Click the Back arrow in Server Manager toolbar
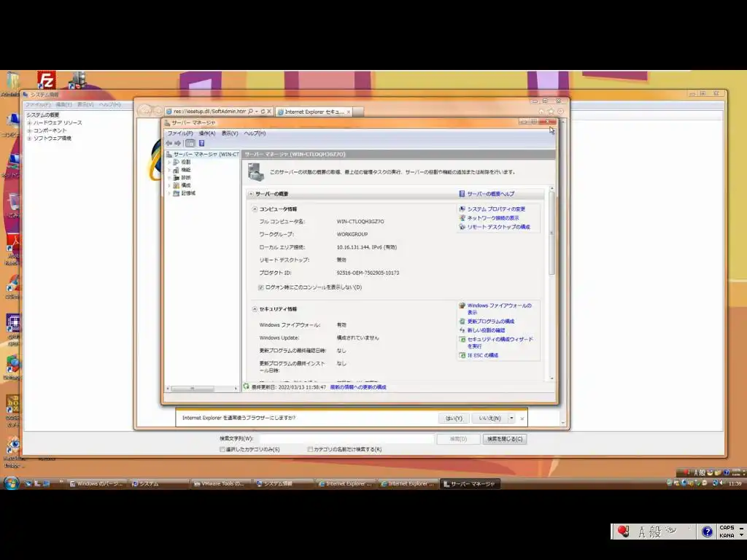Image resolution: width=747 pixels, height=560 pixels. 169,144
